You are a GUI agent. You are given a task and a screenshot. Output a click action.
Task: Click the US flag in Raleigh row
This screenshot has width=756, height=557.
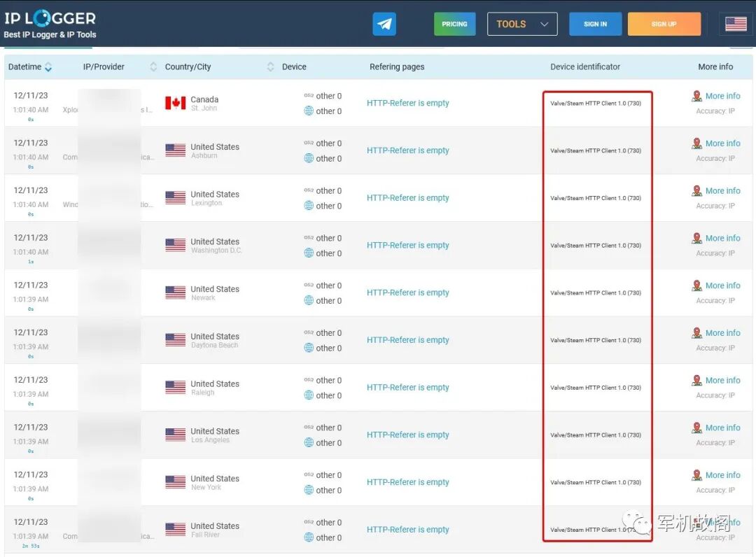tap(175, 387)
